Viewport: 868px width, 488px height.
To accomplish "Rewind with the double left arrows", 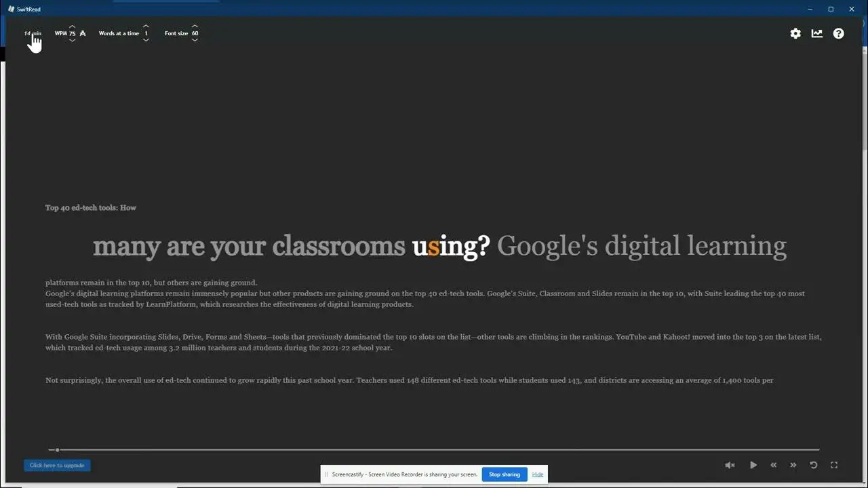I will tap(774, 465).
